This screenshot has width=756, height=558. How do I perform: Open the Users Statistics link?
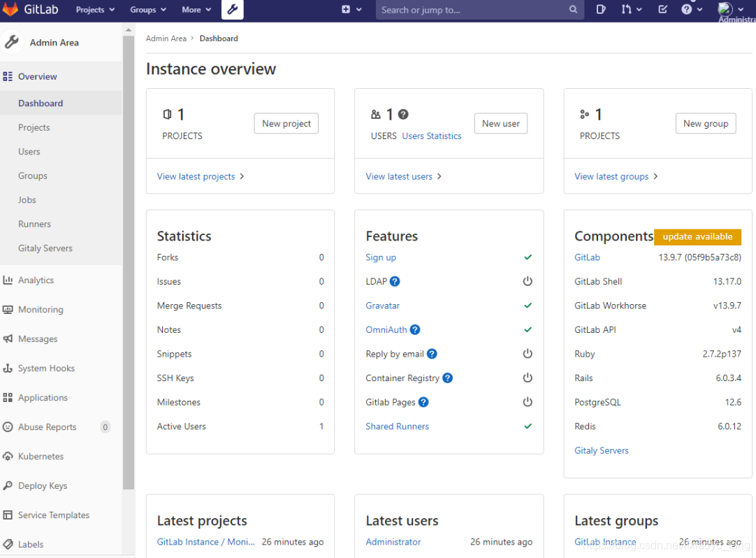click(432, 136)
